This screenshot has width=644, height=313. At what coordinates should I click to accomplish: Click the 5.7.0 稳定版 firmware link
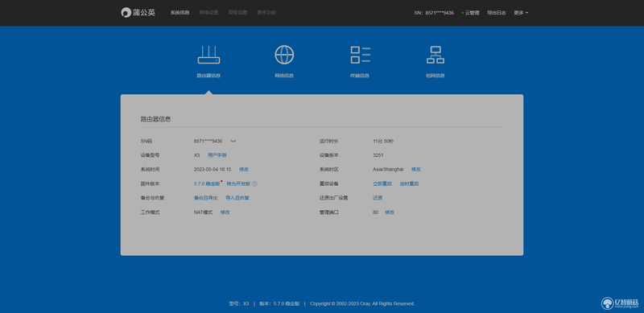pyautogui.click(x=207, y=183)
